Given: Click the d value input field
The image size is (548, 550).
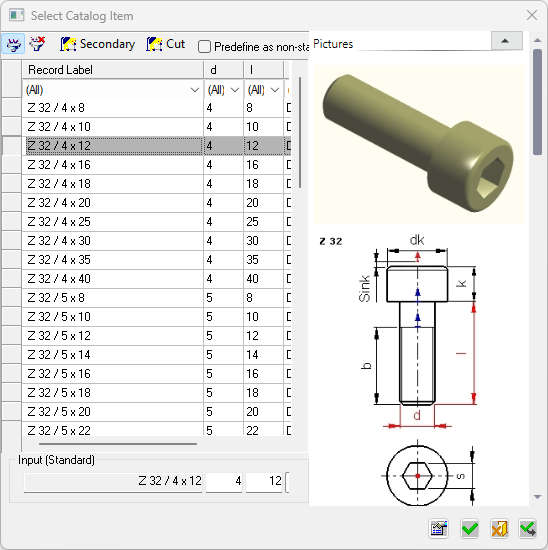Looking at the screenshot, I should pyautogui.click(x=224, y=481).
